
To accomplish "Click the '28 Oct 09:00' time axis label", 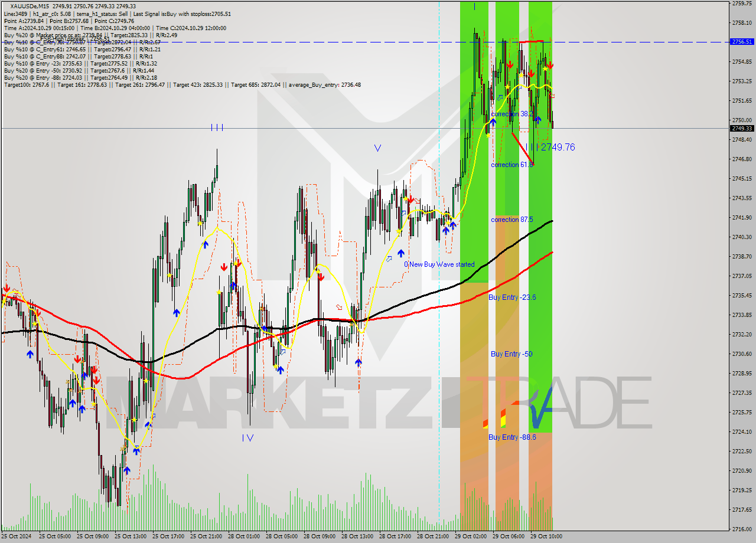I will pos(319,537).
